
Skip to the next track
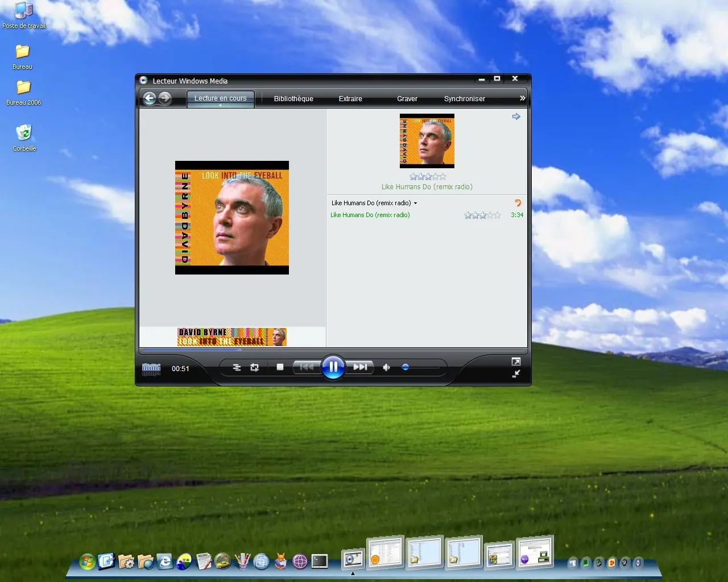pyautogui.click(x=361, y=367)
